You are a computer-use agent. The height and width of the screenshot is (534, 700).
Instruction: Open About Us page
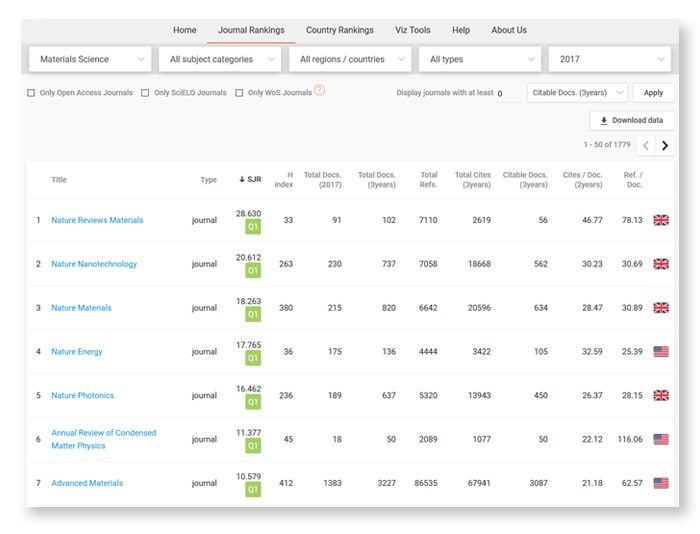509,30
